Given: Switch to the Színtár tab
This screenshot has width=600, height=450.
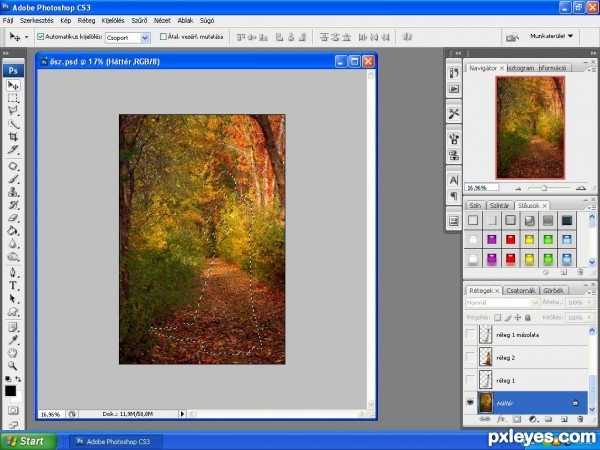Looking at the screenshot, I should tap(499, 205).
